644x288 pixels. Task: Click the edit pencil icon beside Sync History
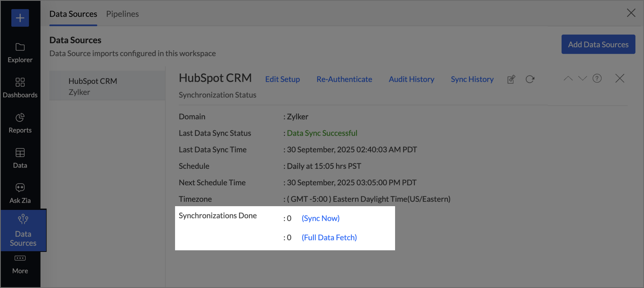pyautogui.click(x=511, y=79)
